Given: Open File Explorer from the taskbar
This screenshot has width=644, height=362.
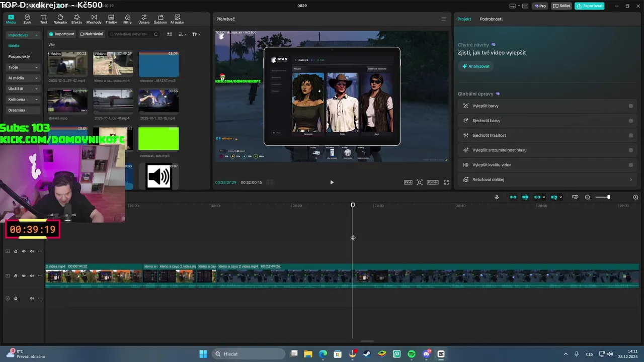Looking at the screenshot, I should pos(308,354).
